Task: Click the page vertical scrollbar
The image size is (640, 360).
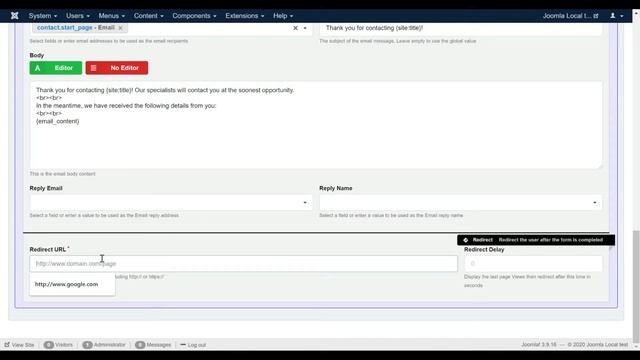Action: click(x=636, y=286)
